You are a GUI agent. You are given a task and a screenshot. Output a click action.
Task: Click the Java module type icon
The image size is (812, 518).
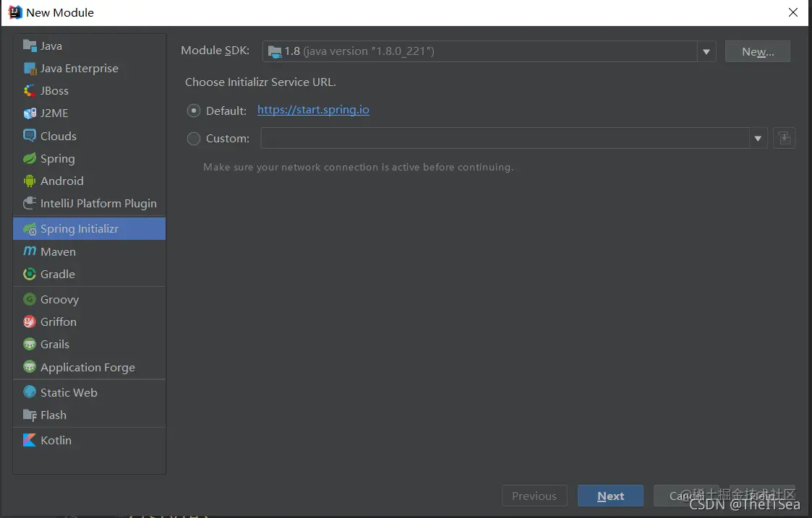coord(30,46)
